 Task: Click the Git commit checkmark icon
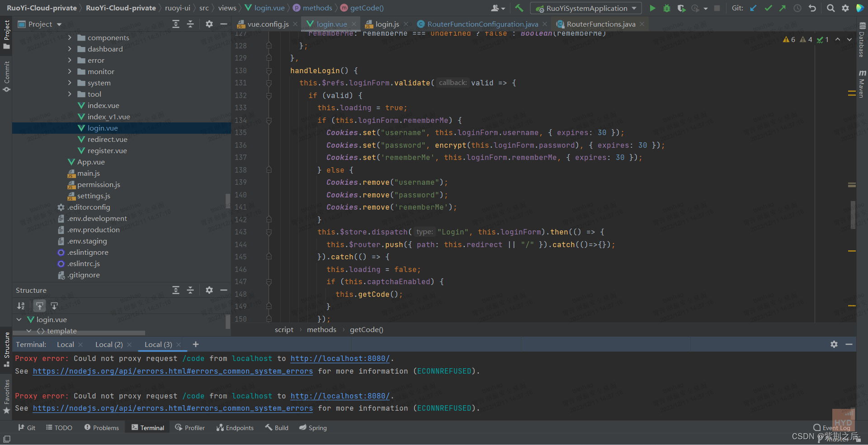pos(768,8)
